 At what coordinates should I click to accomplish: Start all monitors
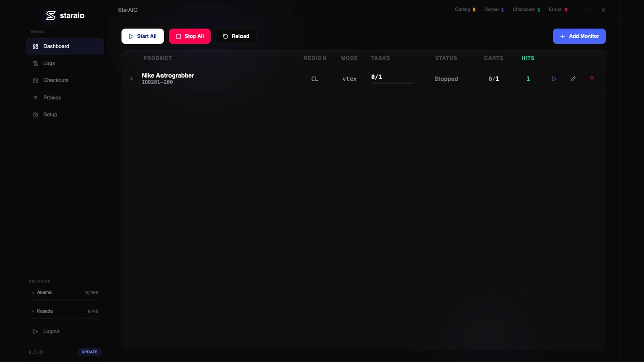(x=142, y=36)
